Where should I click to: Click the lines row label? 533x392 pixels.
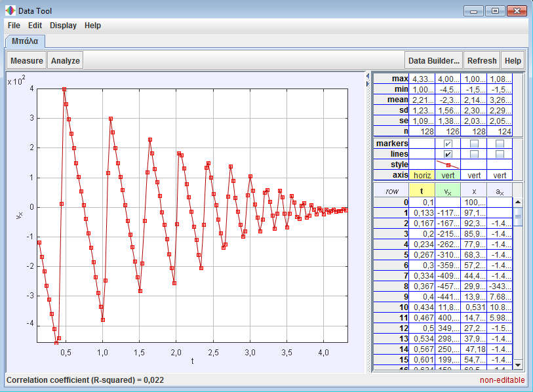point(391,154)
